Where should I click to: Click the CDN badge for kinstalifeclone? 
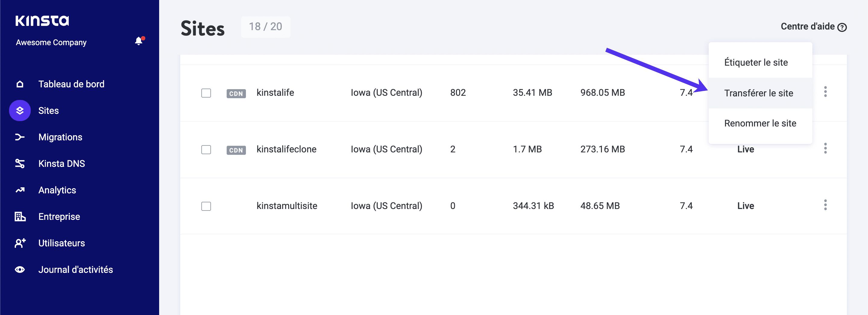point(236,150)
